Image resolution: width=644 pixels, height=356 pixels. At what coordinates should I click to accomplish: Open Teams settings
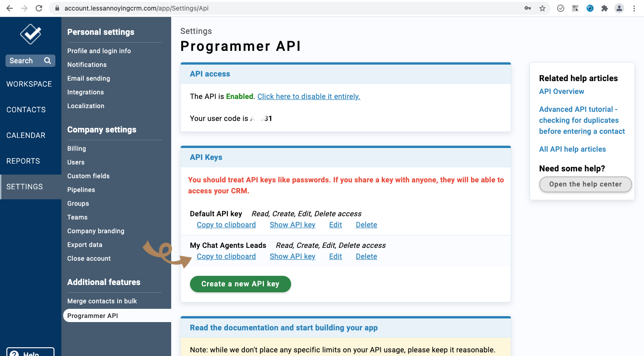point(77,217)
